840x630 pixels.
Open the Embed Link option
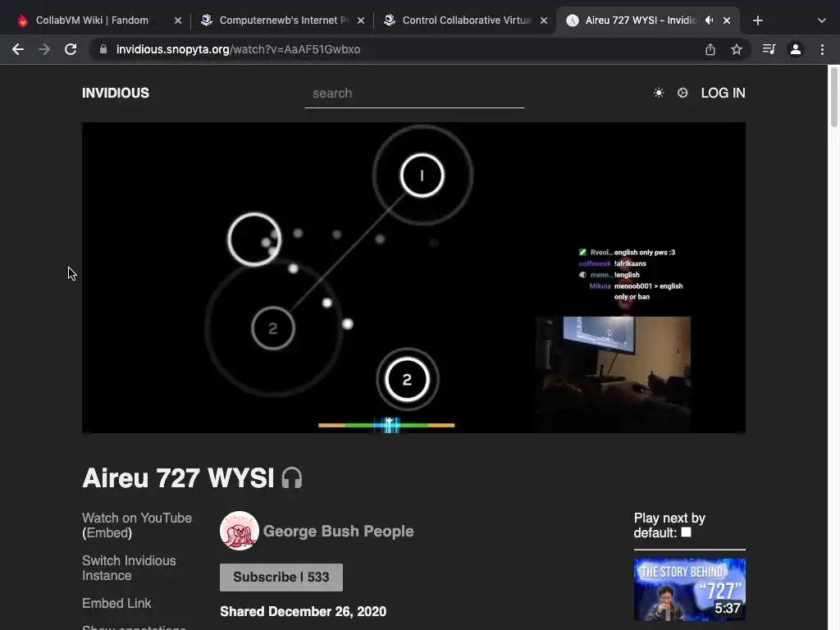(x=116, y=603)
